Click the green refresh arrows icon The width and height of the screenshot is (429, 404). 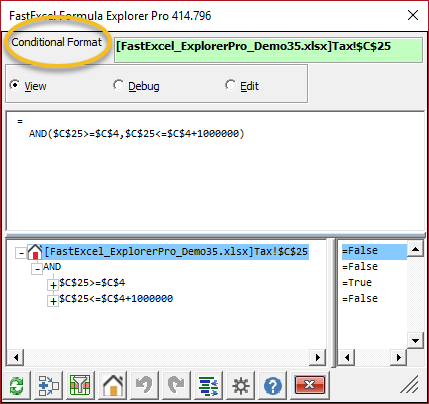17,386
